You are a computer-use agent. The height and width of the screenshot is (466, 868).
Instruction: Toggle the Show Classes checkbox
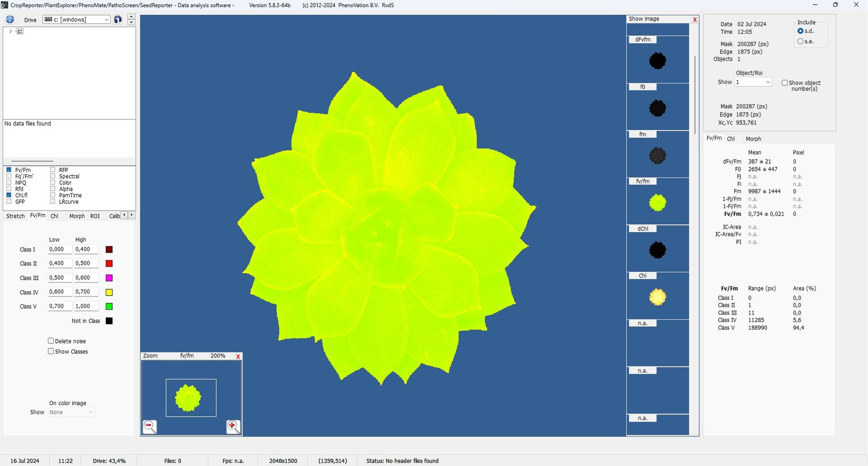pyautogui.click(x=51, y=351)
